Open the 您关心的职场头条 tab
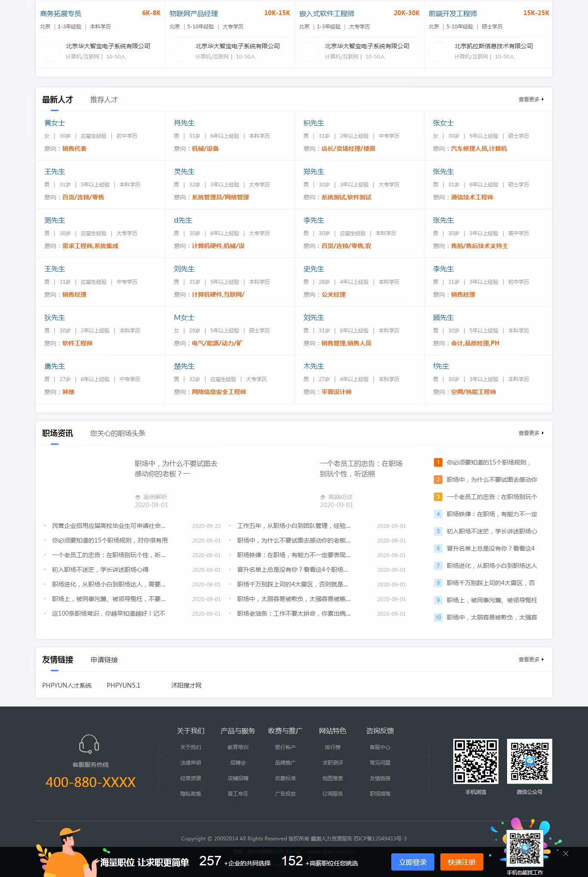The image size is (588, 877). [x=118, y=434]
